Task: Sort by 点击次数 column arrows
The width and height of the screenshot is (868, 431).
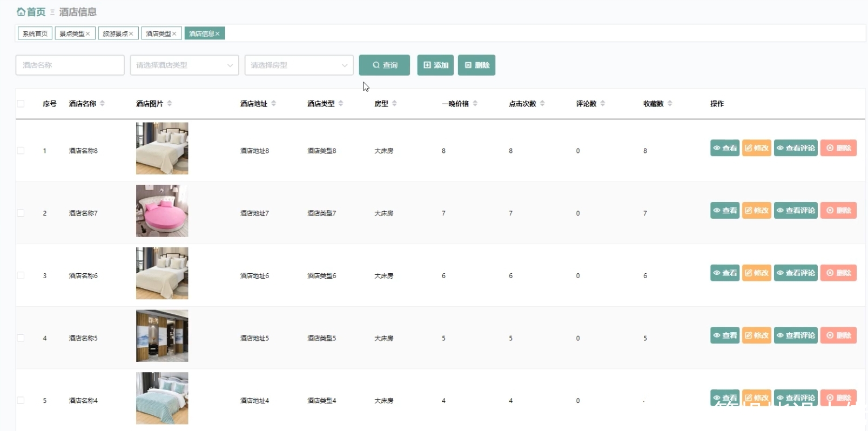Action: (x=542, y=103)
